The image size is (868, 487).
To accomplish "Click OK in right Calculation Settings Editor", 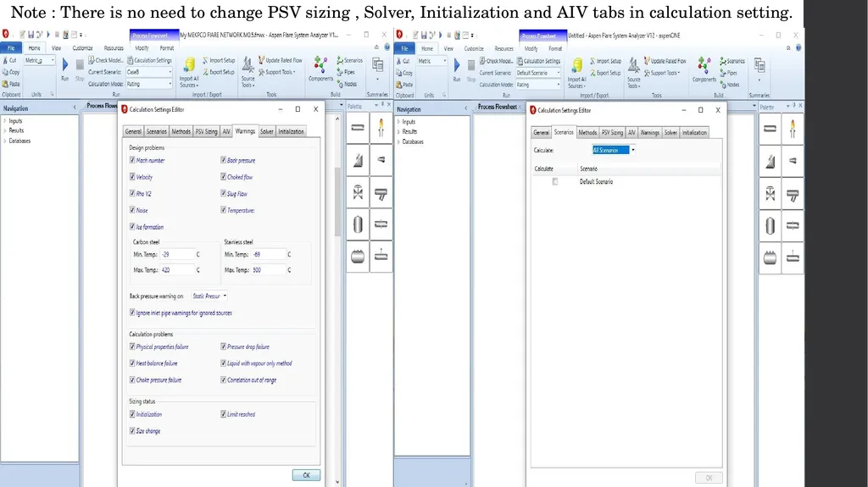I will tap(709, 479).
